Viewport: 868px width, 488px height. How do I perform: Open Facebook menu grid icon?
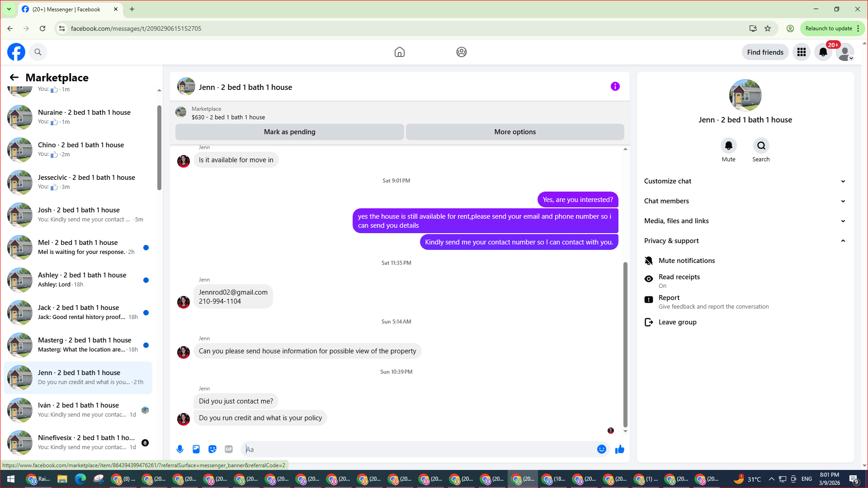pyautogui.click(x=802, y=52)
